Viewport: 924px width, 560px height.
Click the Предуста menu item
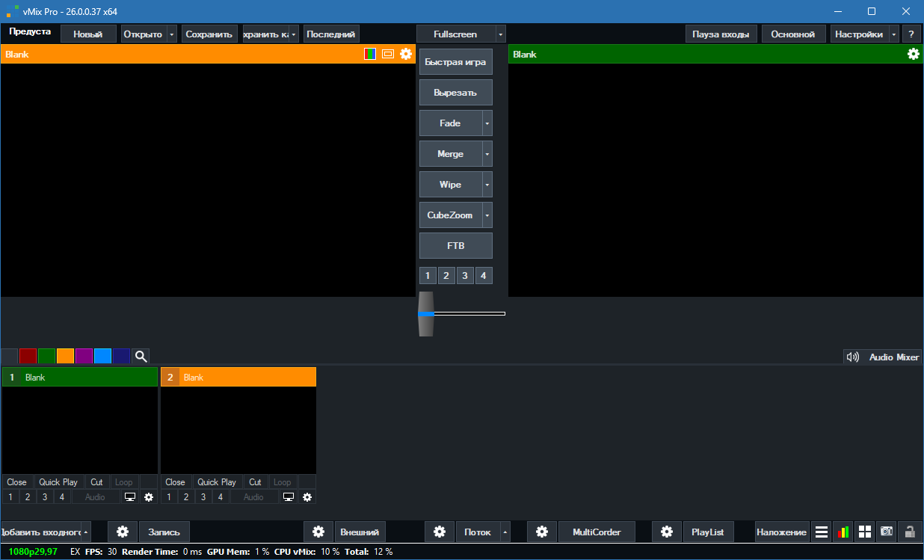click(30, 32)
